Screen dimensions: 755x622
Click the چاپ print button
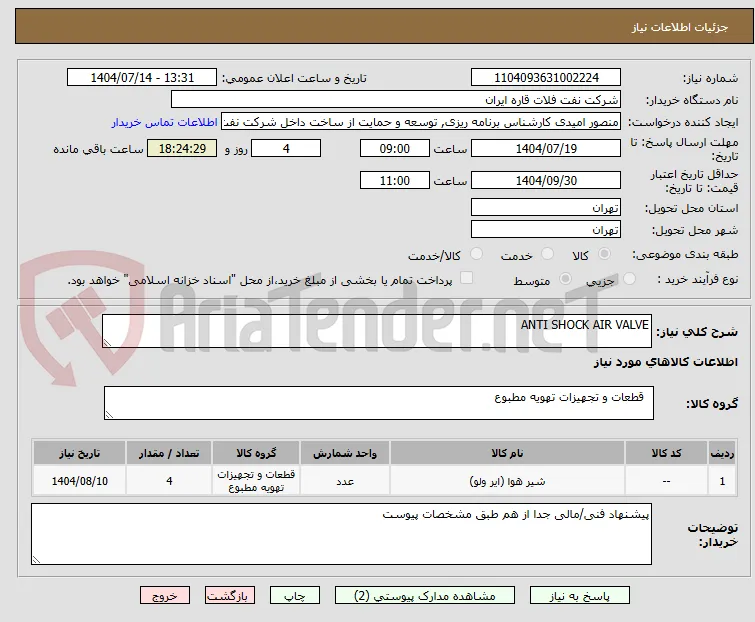coord(295,596)
